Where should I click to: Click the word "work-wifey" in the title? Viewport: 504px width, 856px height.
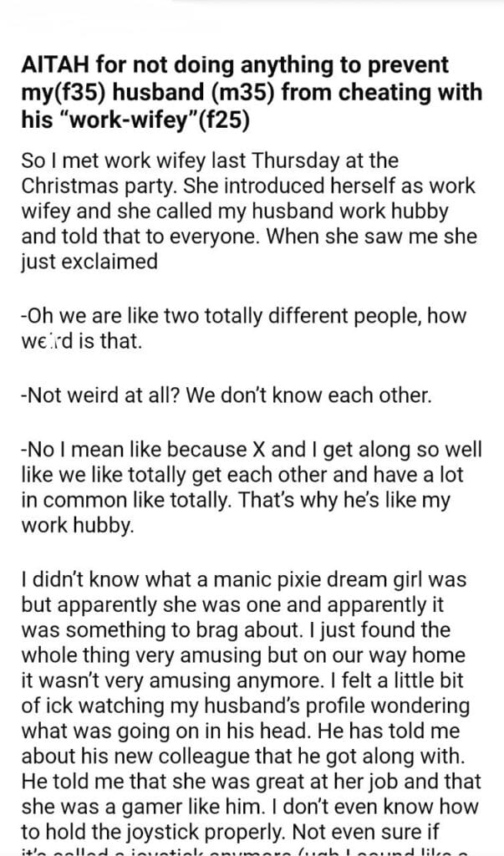pyautogui.click(x=123, y=120)
